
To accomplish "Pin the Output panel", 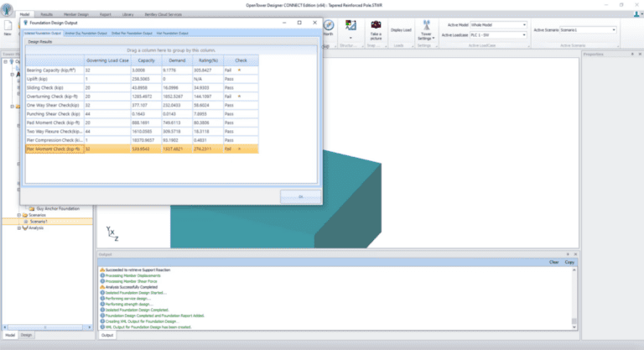I will (x=568, y=254).
